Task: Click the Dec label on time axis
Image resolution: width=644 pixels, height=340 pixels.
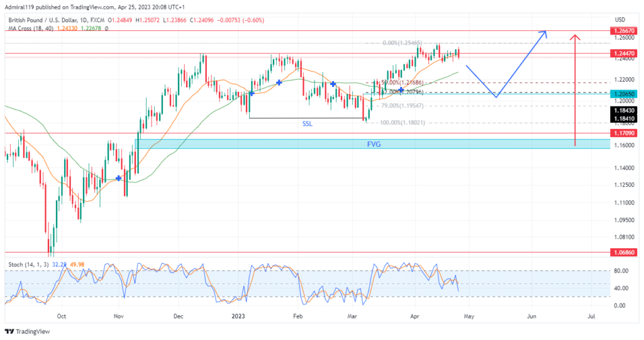Action: 178,316
